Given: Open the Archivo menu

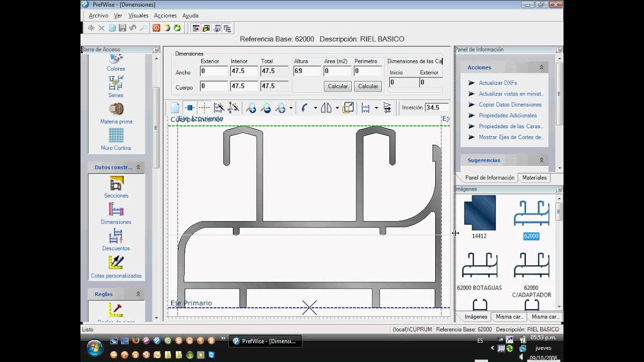Looking at the screenshot, I should coord(99,16).
